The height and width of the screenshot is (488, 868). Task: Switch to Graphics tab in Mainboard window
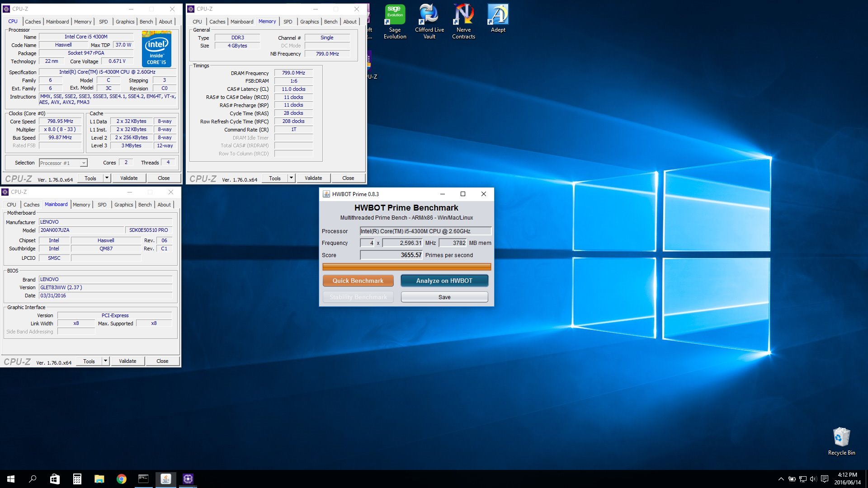(x=123, y=205)
